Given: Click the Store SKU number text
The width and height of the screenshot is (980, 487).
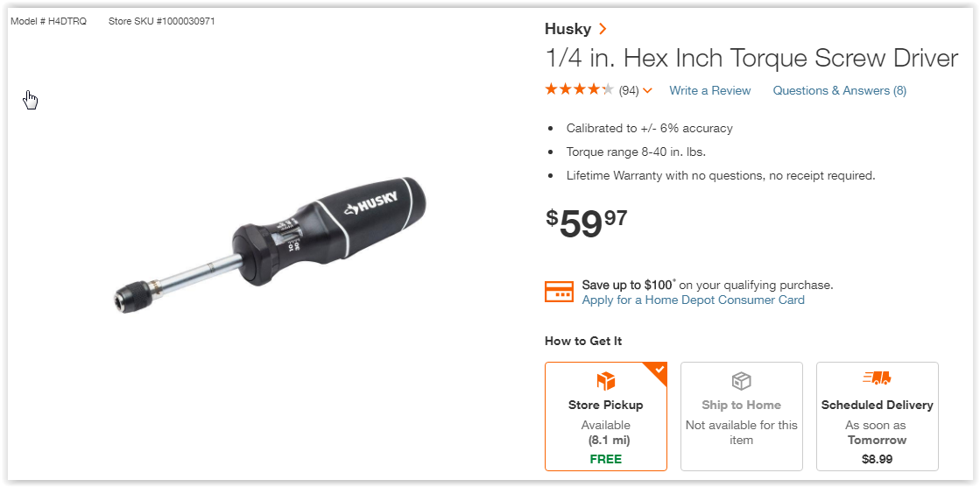Looking at the screenshot, I should [162, 21].
